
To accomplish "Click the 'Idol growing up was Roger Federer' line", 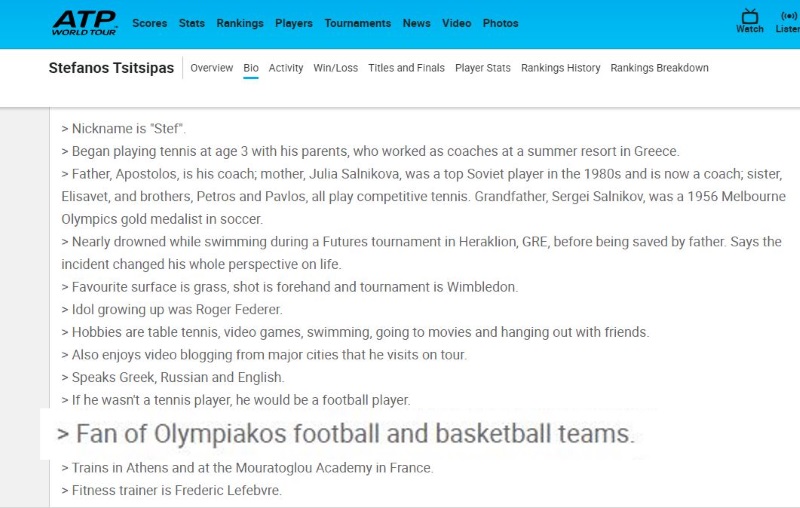I will pyautogui.click(x=172, y=310).
